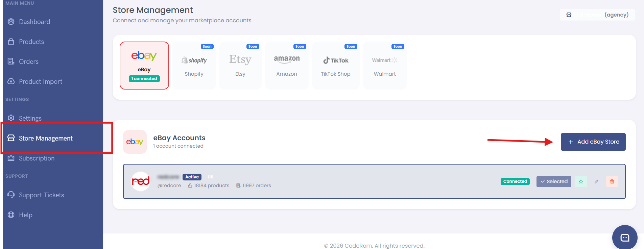
Task: Click the Orders list icon
Action: (x=11, y=61)
